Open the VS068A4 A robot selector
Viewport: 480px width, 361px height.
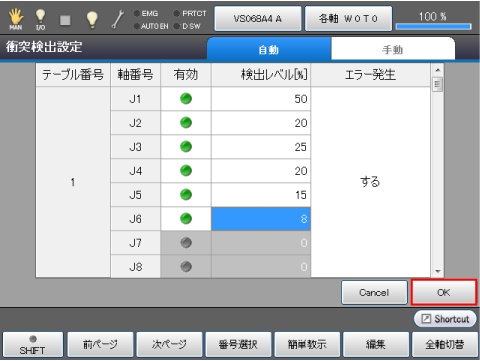tap(258, 18)
